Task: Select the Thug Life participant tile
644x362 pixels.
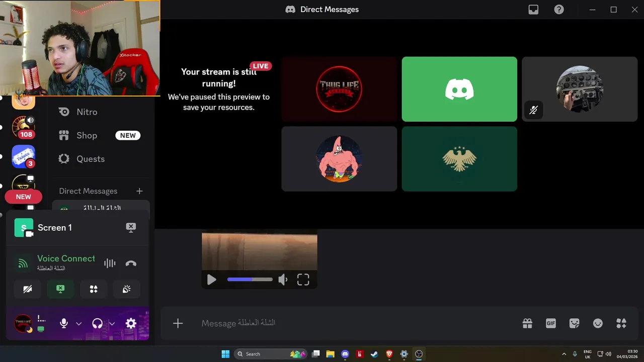Action: (x=339, y=89)
